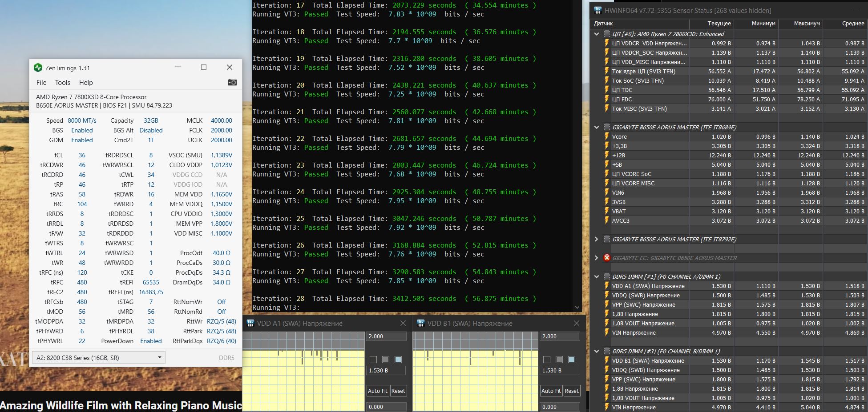Close the VDD B1 (SWA) graph window
This screenshot has width=868, height=412.
click(577, 323)
